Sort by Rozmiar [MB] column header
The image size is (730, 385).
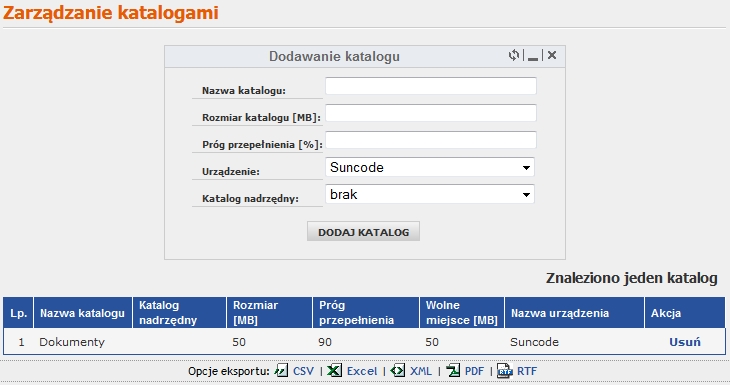[x=269, y=313]
